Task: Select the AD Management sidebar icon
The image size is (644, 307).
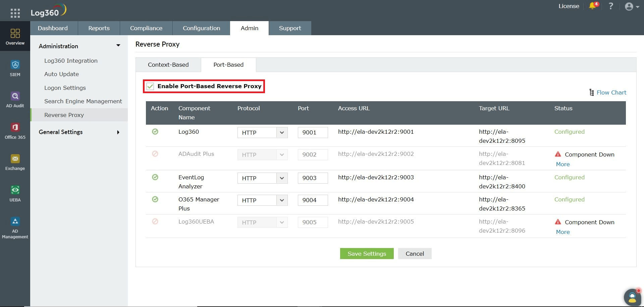Action: click(15, 223)
